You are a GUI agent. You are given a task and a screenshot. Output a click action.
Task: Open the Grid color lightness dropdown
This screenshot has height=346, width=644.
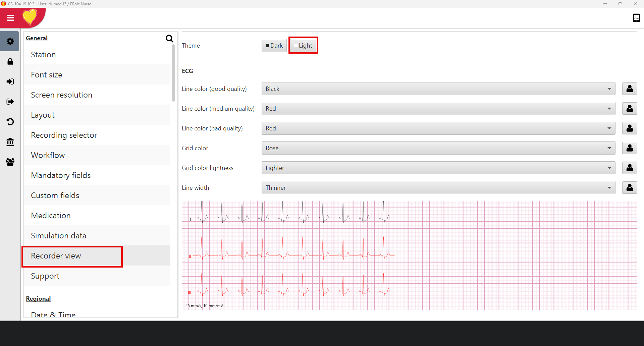[x=438, y=168]
